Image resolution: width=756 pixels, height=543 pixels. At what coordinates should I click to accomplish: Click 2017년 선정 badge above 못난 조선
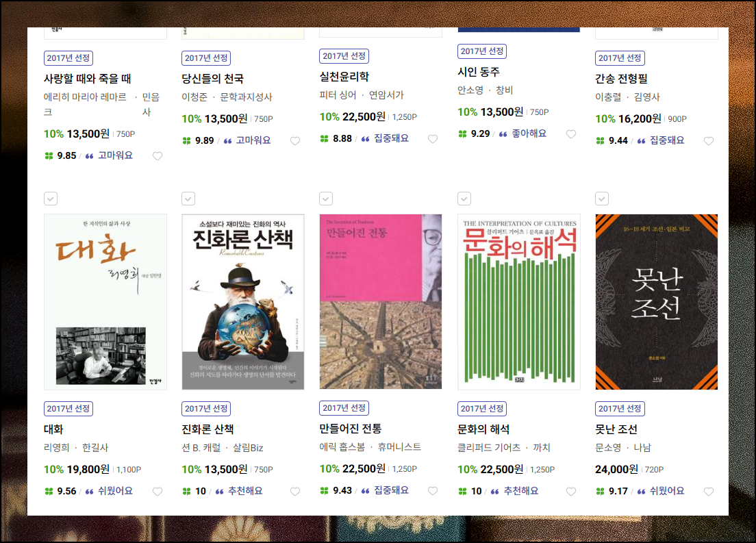coord(620,409)
